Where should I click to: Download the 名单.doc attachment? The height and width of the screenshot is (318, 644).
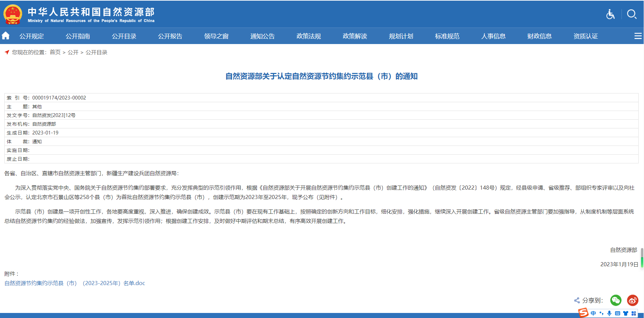tap(75, 283)
